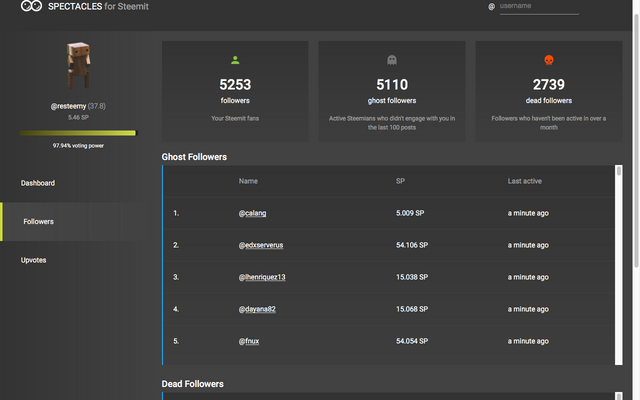
Task: Click the SPECTACLES for Steemit title
Action: [x=98, y=7]
